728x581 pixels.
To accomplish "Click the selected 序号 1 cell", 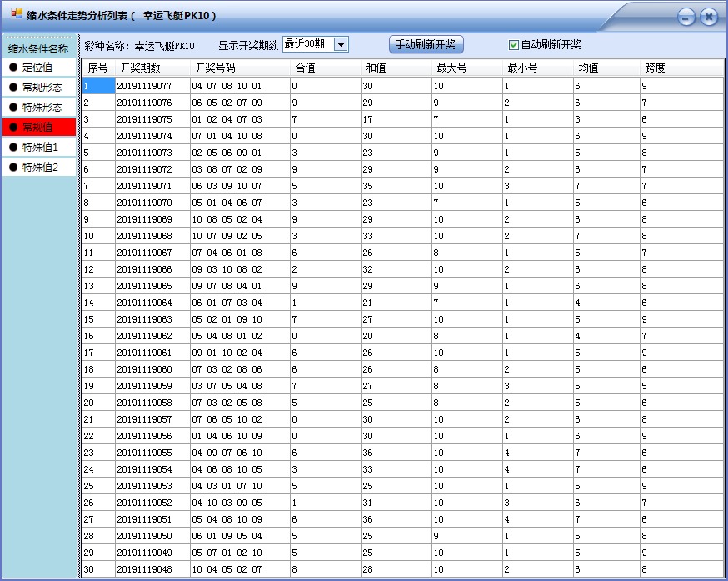I will pos(98,85).
